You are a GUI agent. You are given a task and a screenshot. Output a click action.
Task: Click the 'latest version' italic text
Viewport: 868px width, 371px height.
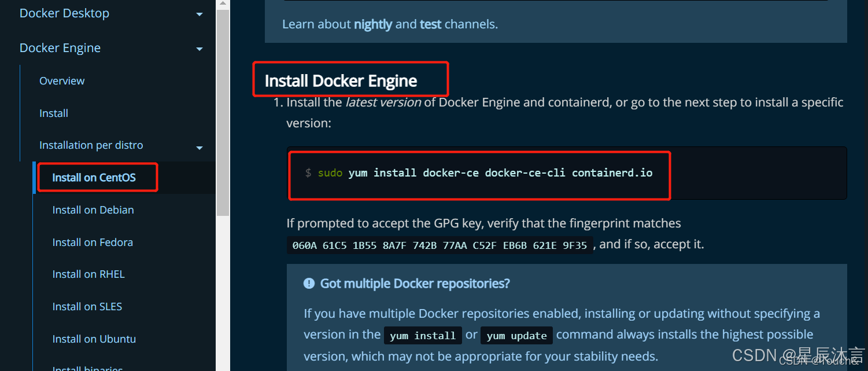coord(383,102)
